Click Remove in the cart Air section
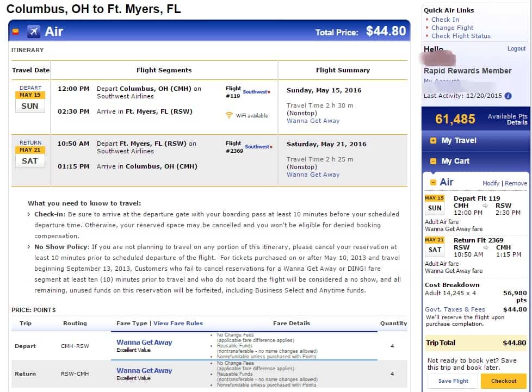The height and width of the screenshot is (392, 532). coord(516,183)
